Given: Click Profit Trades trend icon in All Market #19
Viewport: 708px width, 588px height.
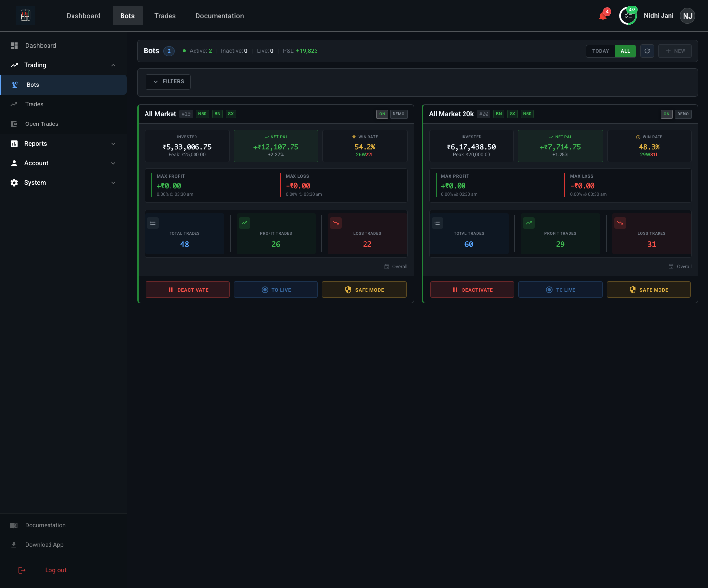Looking at the screenshot, I should (x=244, y=223).
